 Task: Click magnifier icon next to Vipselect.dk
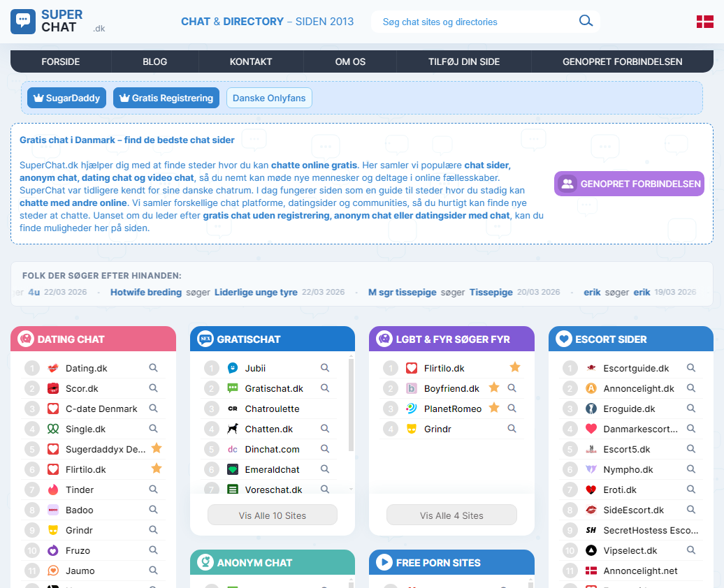690,550
